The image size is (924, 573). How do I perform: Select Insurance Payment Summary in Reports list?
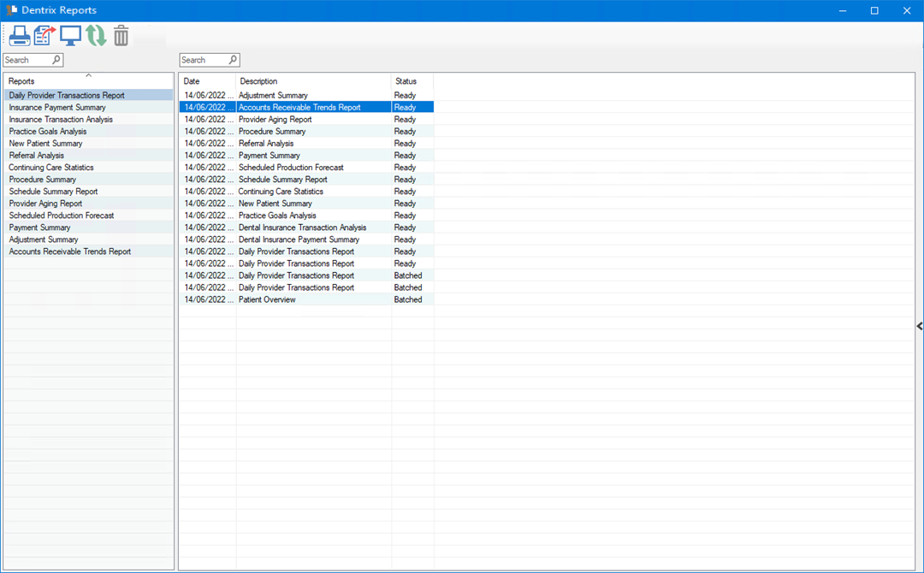[57, 108]
